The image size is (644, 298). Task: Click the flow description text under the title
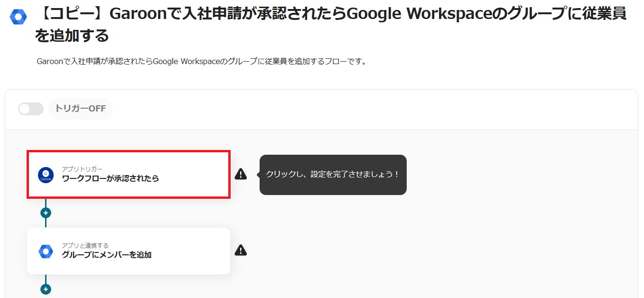pyautogui.click(x=202, y=61)
